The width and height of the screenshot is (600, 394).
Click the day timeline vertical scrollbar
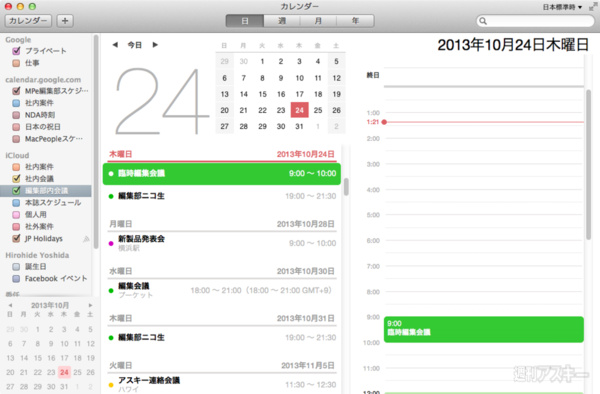(589, 164)
